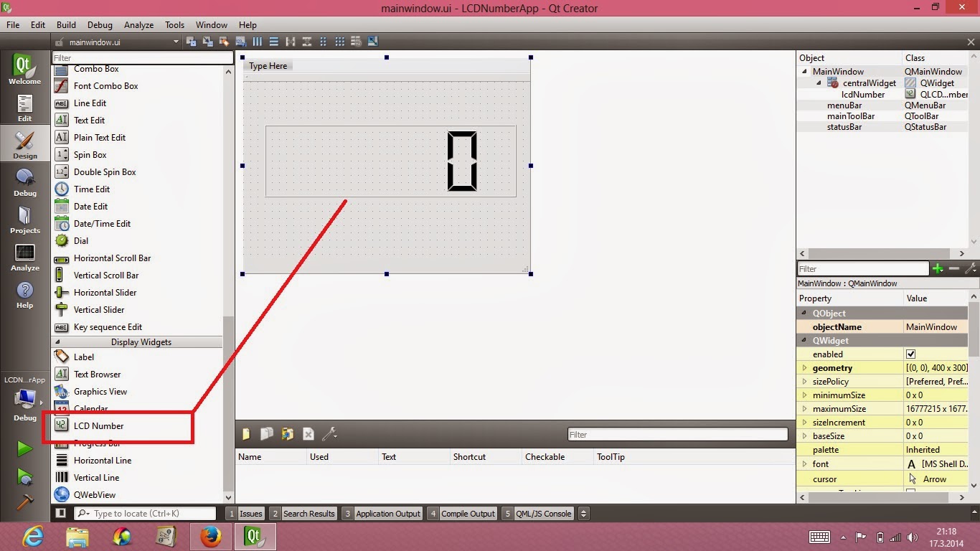Open the Analyze menu

point(138,24)
